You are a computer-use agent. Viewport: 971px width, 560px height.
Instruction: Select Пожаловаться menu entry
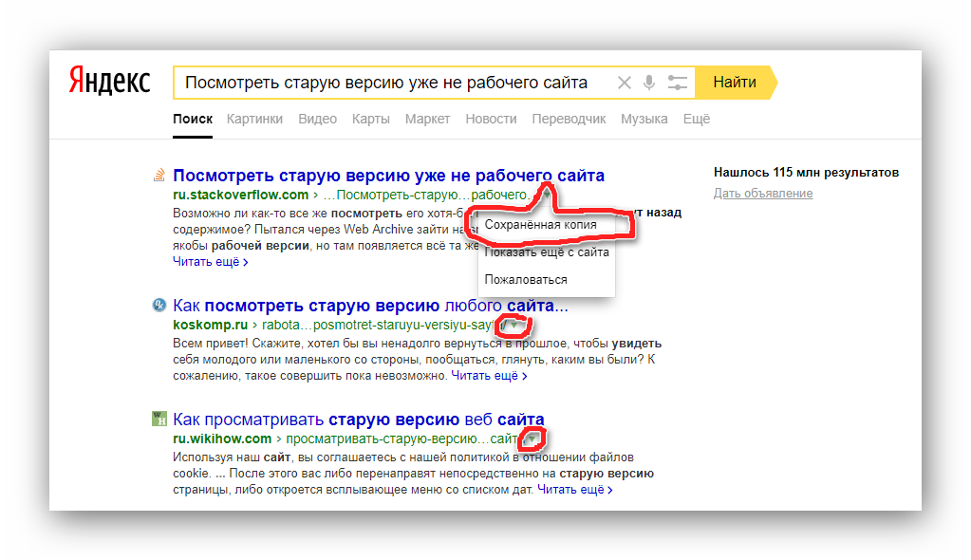pos(546,279)
